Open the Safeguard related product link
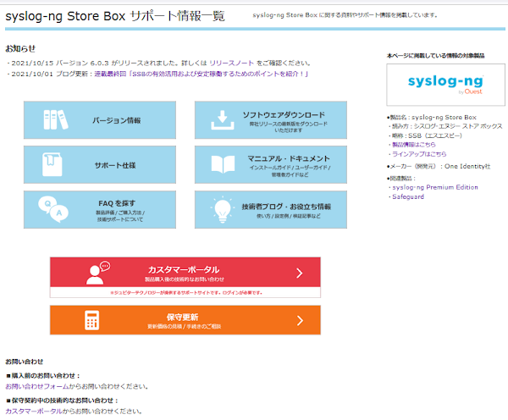508x420 pixels. coord(408,196)
